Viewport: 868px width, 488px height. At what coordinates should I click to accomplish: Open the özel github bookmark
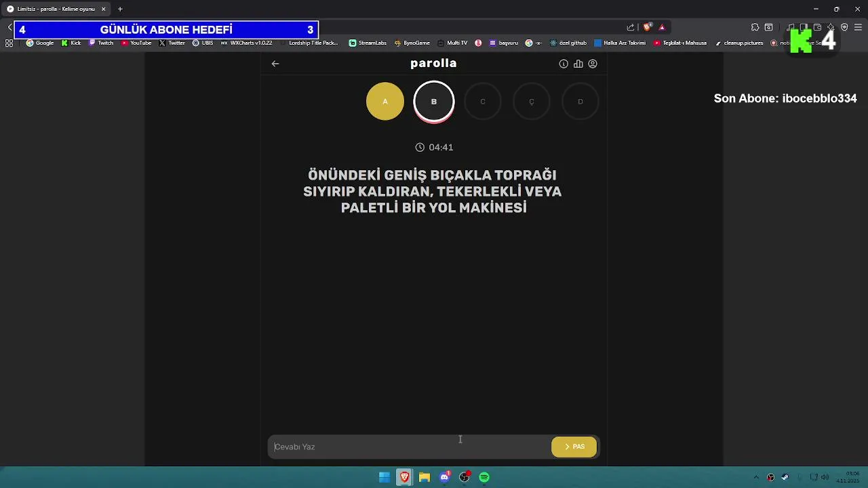click(x=568, y=43)
